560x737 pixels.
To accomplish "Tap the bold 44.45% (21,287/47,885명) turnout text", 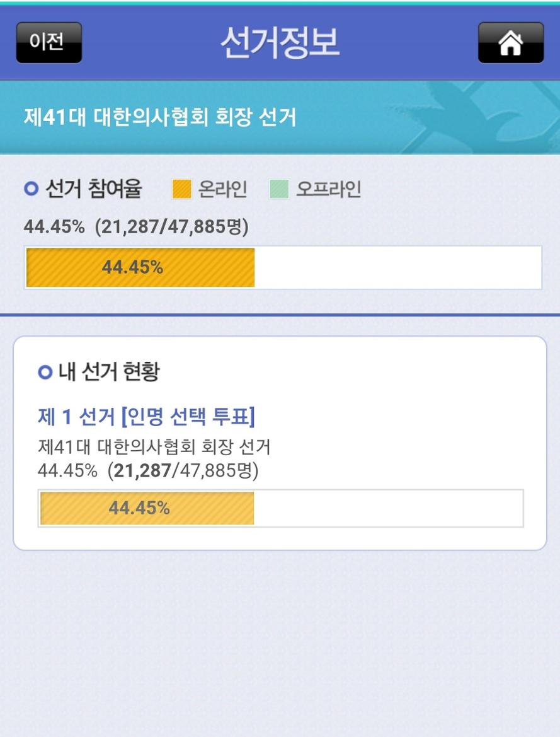I will 136,227.
